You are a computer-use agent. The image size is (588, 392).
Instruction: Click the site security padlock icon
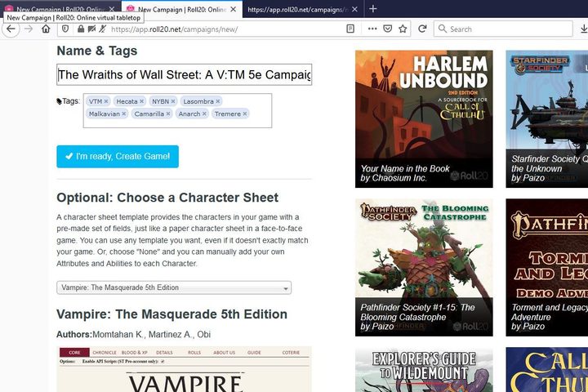coord(81,29)
